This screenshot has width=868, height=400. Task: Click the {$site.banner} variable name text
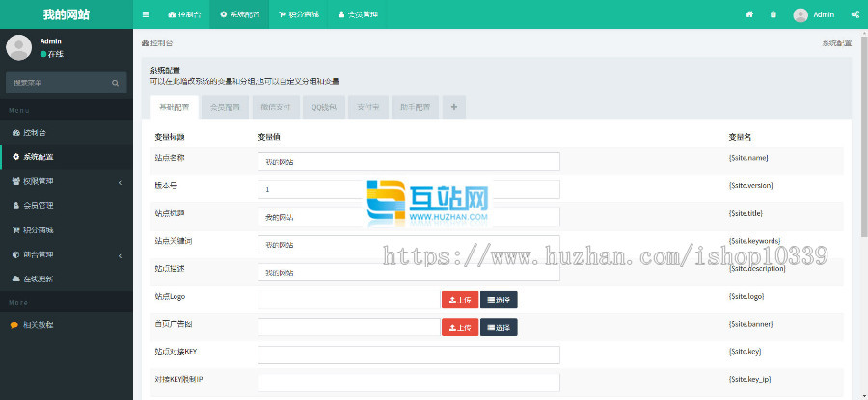click(x=750, y=324)
